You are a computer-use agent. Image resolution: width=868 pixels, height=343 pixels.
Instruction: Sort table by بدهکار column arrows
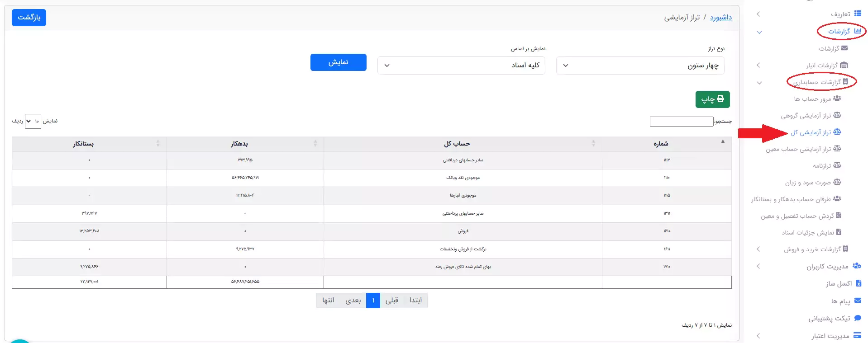coord(315,144)
